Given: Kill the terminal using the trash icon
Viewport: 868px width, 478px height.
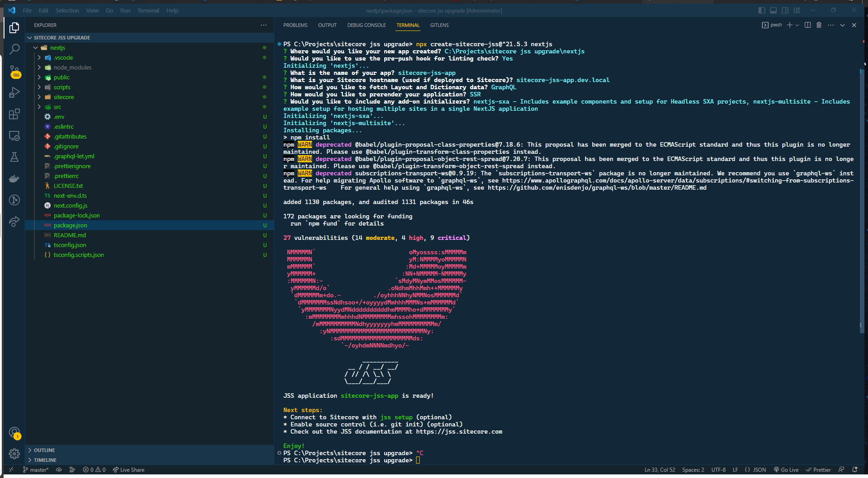Looking at the screenshot, I should point(819,25).
